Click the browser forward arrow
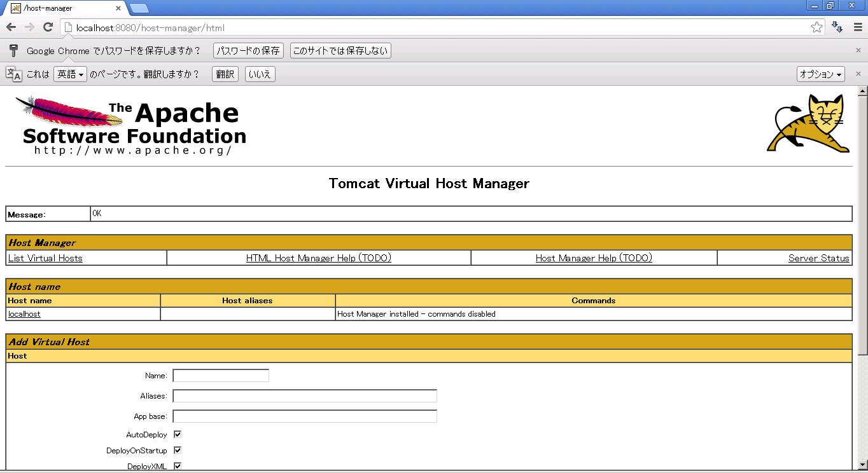This screenshot has width=868, height=473. (29, 27)
